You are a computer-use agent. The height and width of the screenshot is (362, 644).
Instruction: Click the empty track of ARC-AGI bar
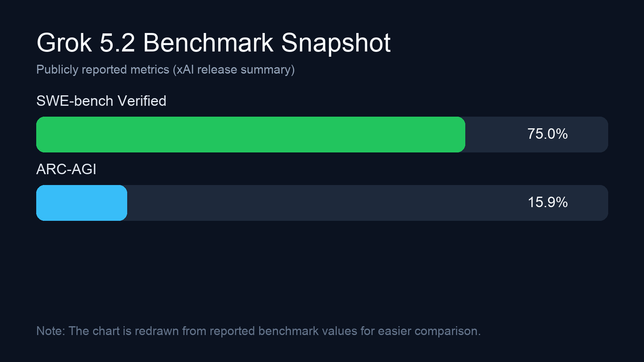click(x=322, y=203)
